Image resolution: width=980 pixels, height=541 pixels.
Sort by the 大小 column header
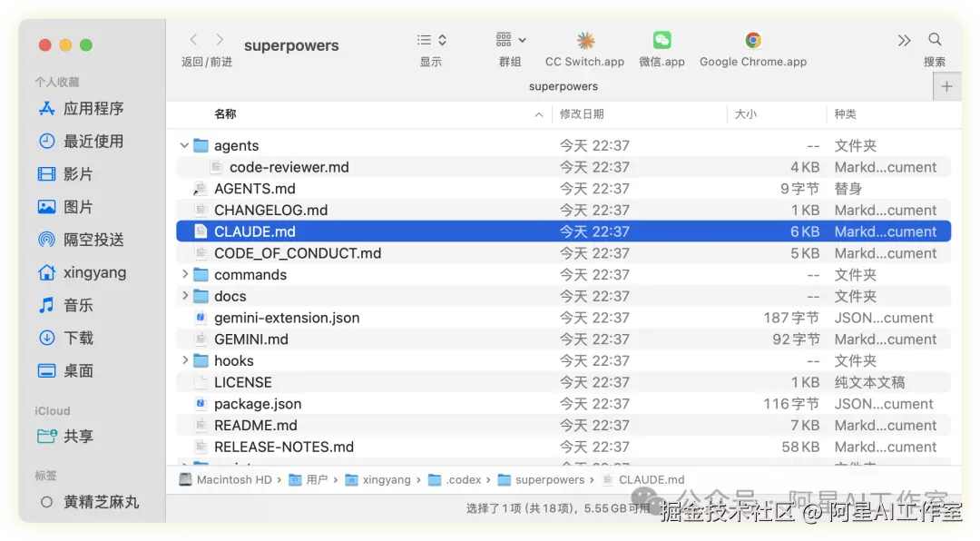(746, 113)
